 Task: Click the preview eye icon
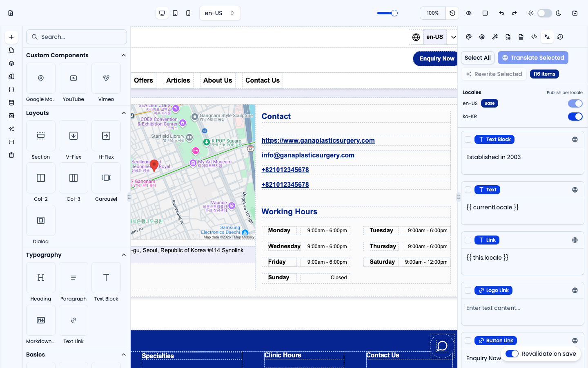click(469, 13)
